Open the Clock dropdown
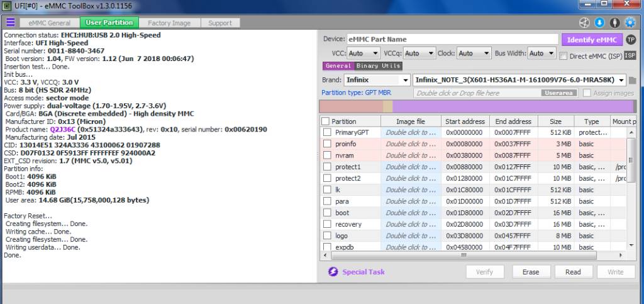644x304 pixels. [474, 53]
